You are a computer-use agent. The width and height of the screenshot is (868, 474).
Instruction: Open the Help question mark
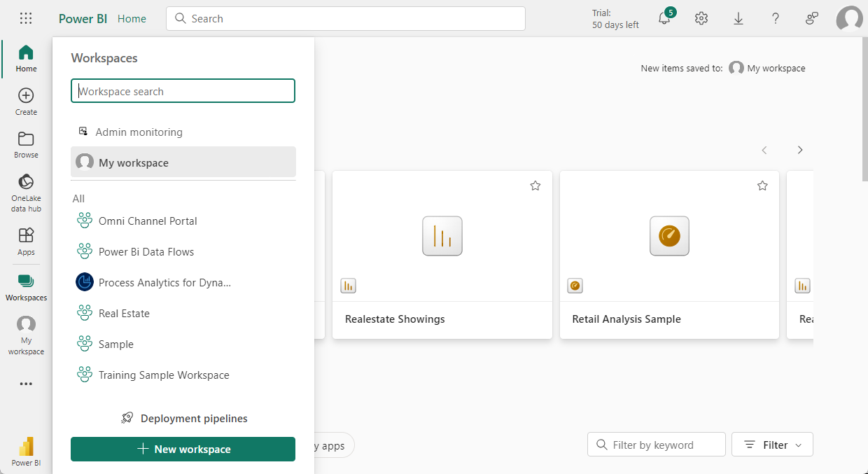coord(776,19)
